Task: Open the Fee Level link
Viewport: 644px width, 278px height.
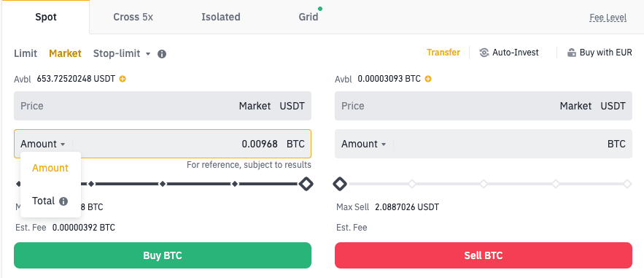Action: (608, 18)
